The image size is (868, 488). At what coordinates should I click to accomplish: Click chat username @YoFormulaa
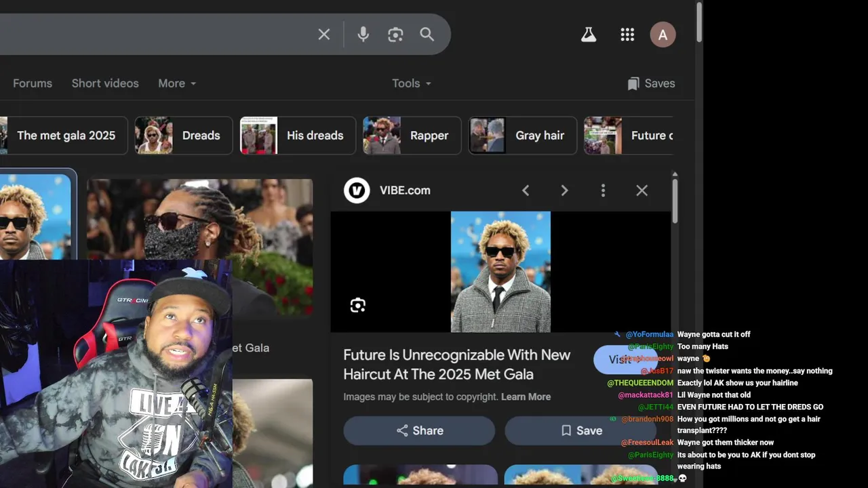(649, 334)
